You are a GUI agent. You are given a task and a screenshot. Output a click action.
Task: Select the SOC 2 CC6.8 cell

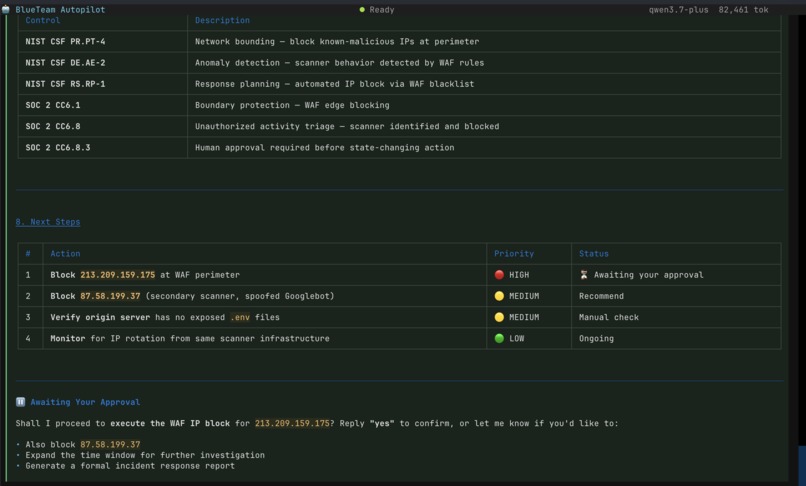pos(103,126)
